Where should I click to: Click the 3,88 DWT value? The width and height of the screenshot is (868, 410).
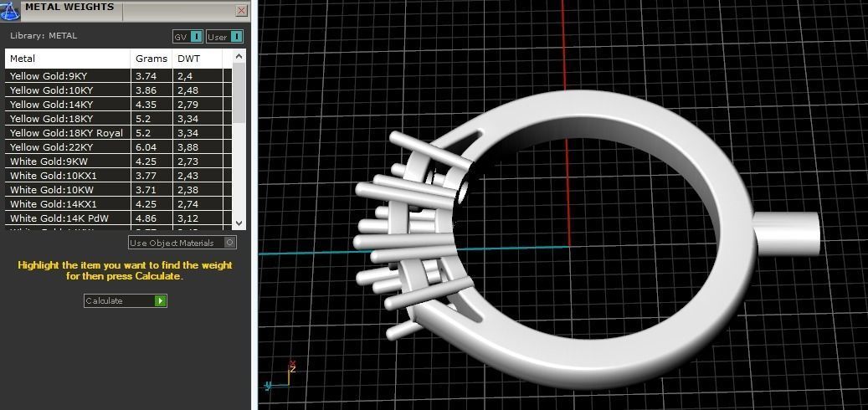click(187, 147)
